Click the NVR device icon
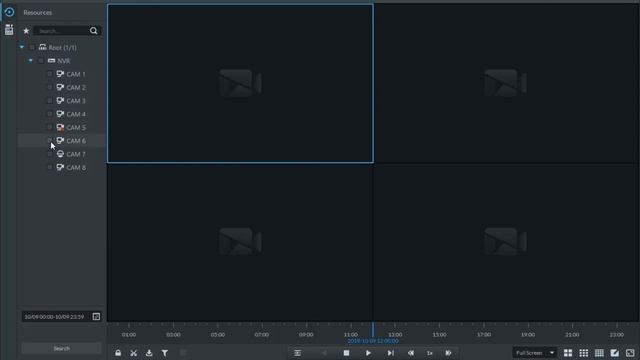This screenshot has height=360, width=640. 51,61
